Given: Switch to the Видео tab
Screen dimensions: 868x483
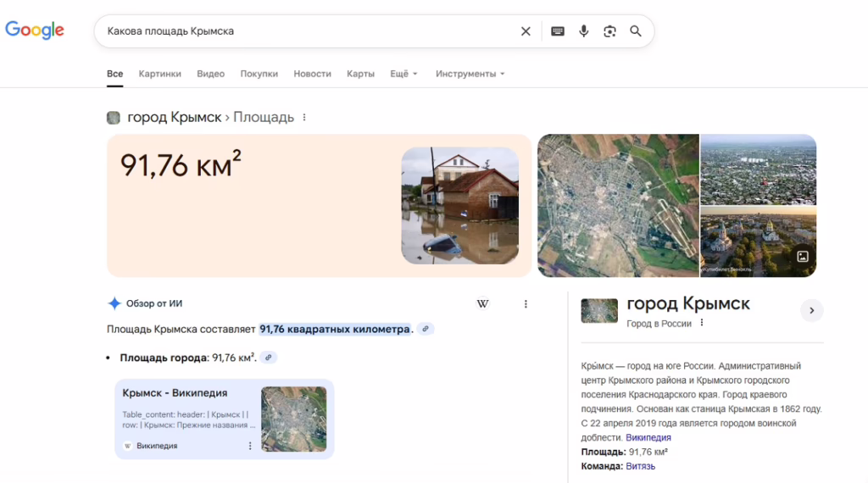Looking at the screenshot, I should point(211,74).
